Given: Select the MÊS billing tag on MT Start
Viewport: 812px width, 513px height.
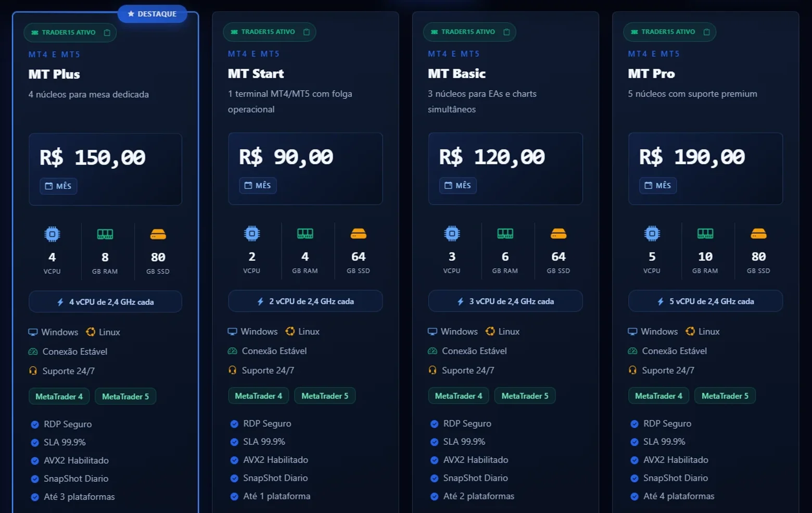Looking at the screenshot, I should click(258, 185).
